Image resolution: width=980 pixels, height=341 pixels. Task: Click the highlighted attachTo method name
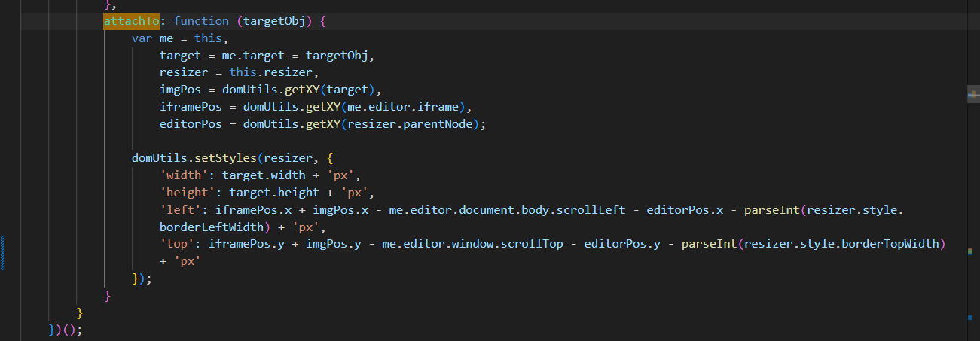(131, 21)
